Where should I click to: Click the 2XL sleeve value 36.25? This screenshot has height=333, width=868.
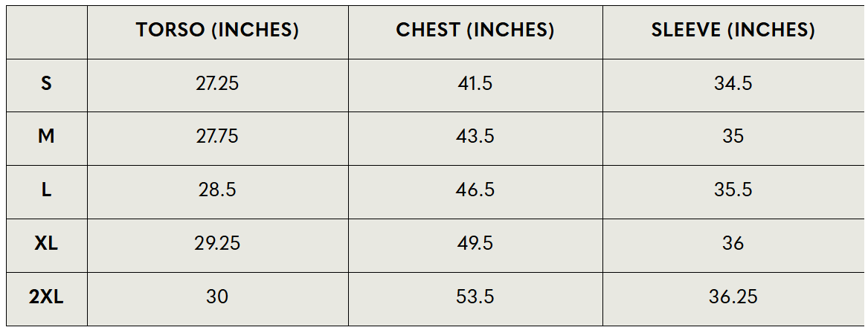pyautogui.click(x=733, y=297)
